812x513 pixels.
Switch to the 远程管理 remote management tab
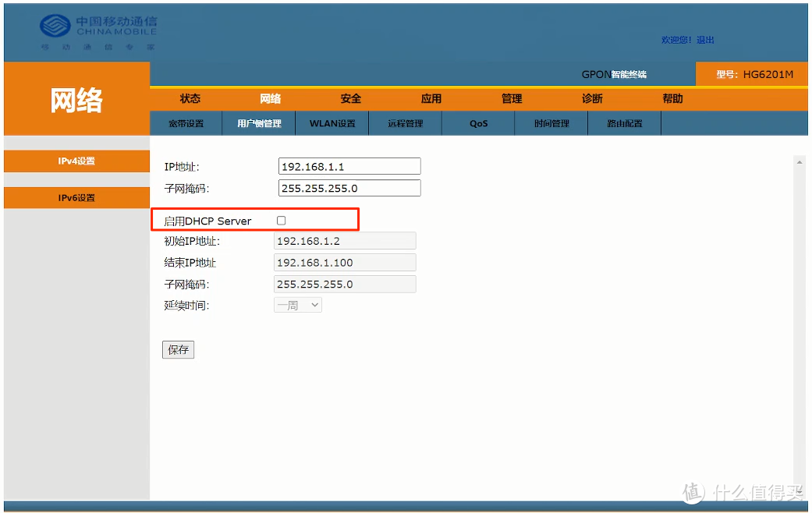click(405, 122)
